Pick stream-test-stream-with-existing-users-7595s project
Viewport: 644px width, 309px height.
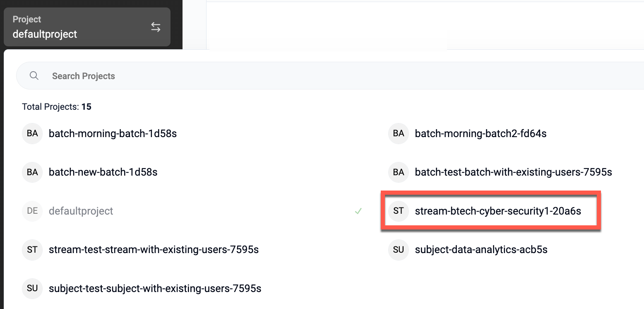pos(154,250)
